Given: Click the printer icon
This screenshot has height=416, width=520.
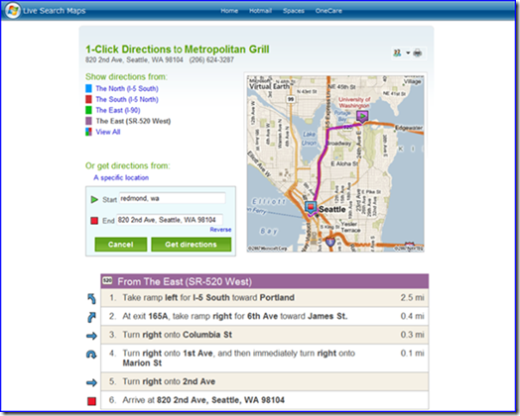Looking at the screenshot, I should (417, 53).
